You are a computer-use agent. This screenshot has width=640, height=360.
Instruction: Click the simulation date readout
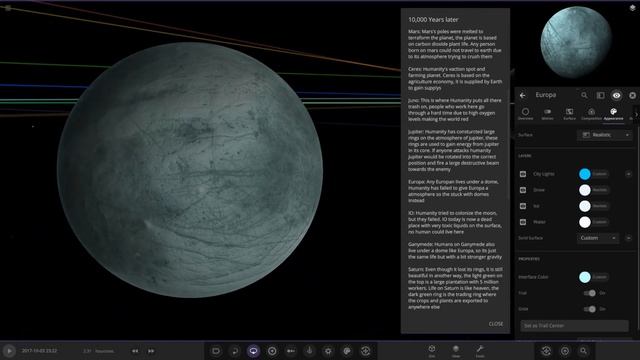tap(39, 351)
